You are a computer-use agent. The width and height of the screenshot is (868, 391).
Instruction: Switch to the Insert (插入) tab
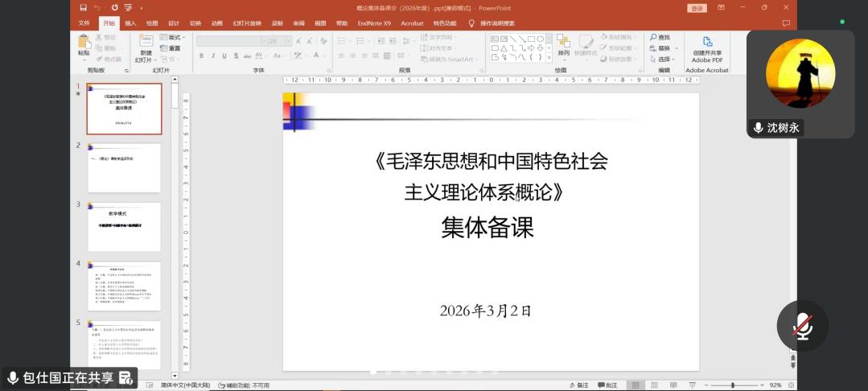coord(130,23)
